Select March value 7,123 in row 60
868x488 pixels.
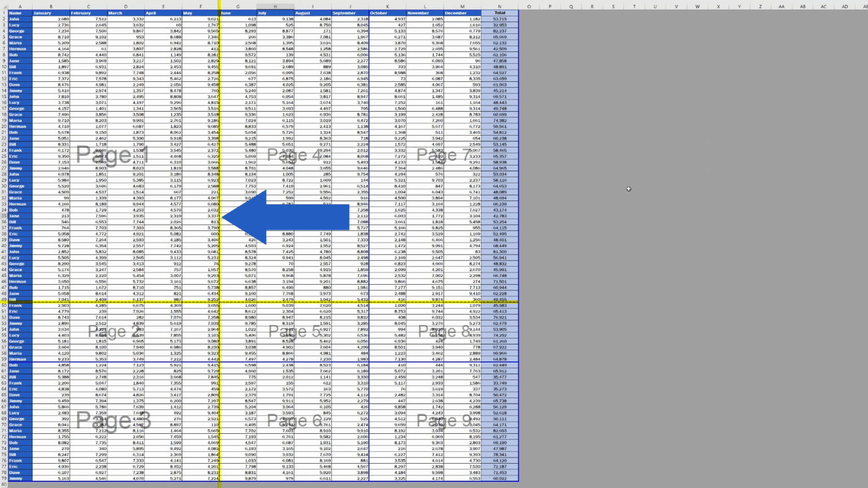pyautogui.click(x=125, y=365)
